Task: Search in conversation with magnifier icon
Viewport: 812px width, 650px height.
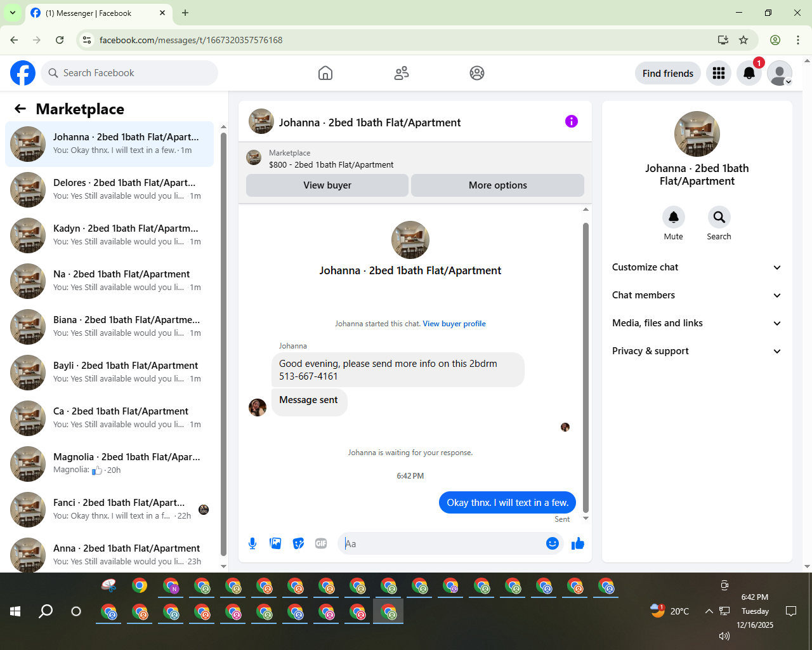Action: click(x=719, y=217)
